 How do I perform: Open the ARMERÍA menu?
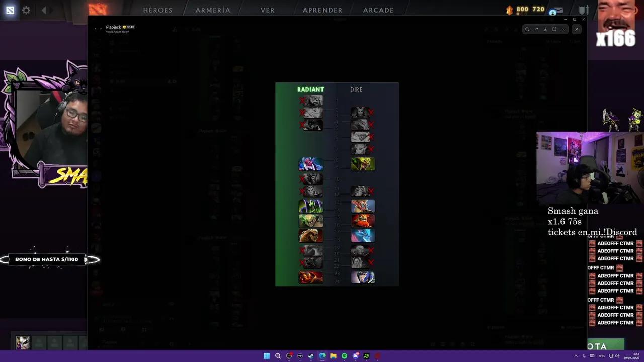213,10
